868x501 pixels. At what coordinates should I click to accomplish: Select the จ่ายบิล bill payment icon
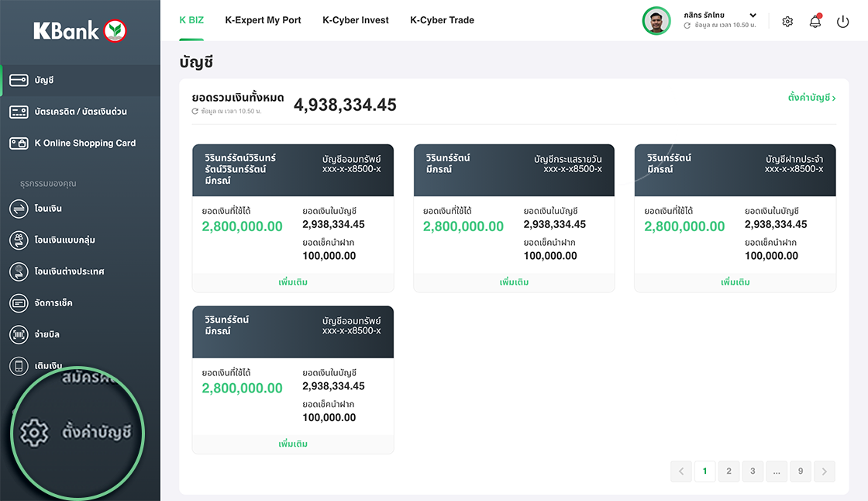[19, 334]
